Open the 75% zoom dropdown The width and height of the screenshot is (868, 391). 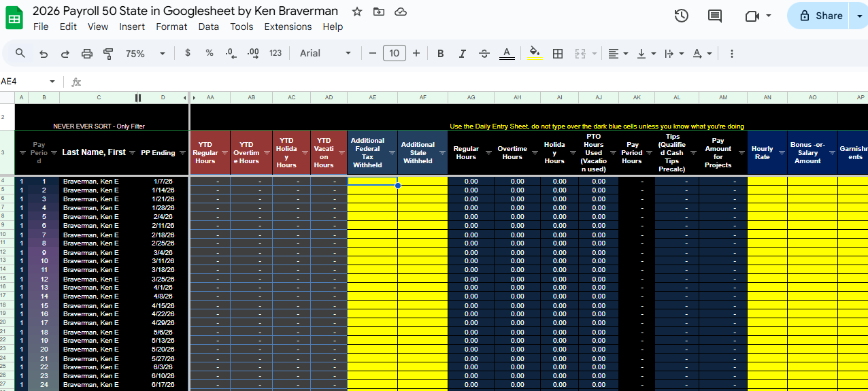[x=146, y=53]
